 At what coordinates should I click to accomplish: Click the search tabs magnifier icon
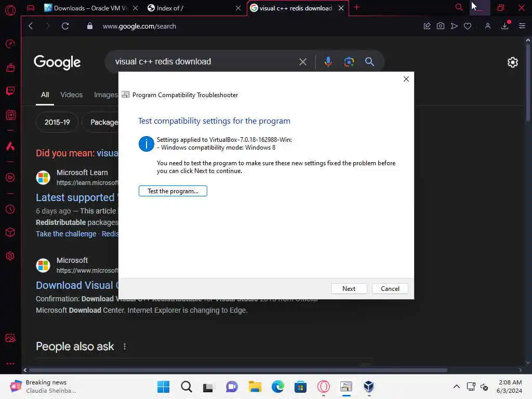[x=459, y=7]
